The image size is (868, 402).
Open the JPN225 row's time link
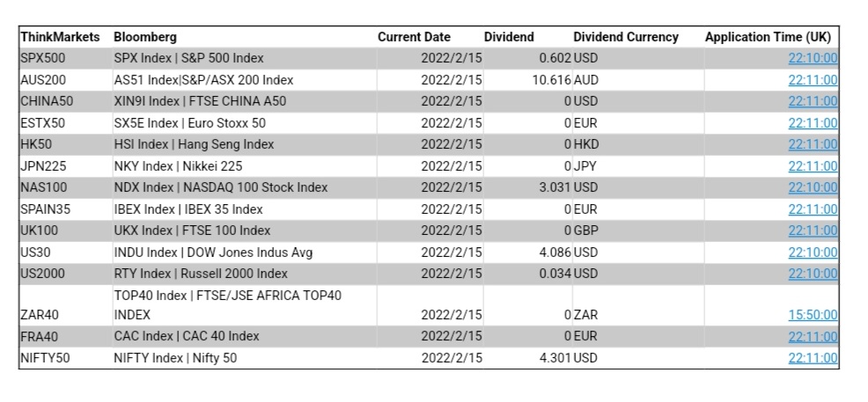tap(813, 166)
